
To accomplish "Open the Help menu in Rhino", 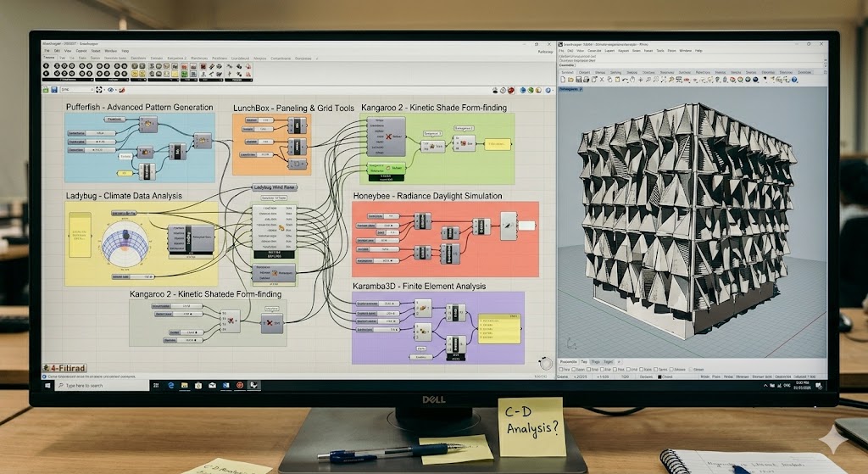I will pos(698,50).
